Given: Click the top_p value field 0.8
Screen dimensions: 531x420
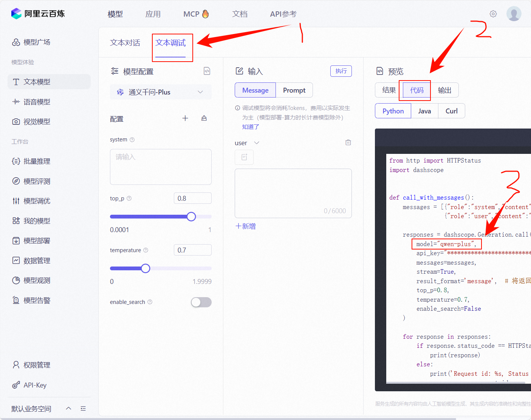Looking at the screenshot, I should point(193,198).
